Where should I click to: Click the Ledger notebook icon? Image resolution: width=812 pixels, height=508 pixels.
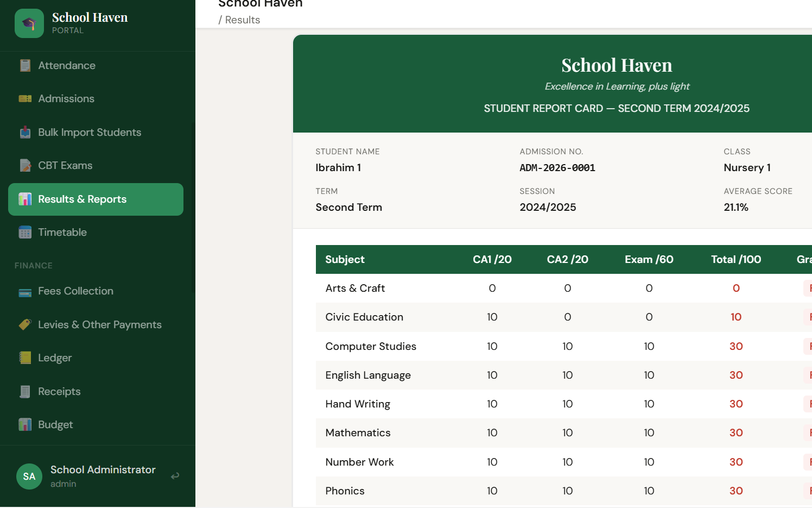pos(25,358)
